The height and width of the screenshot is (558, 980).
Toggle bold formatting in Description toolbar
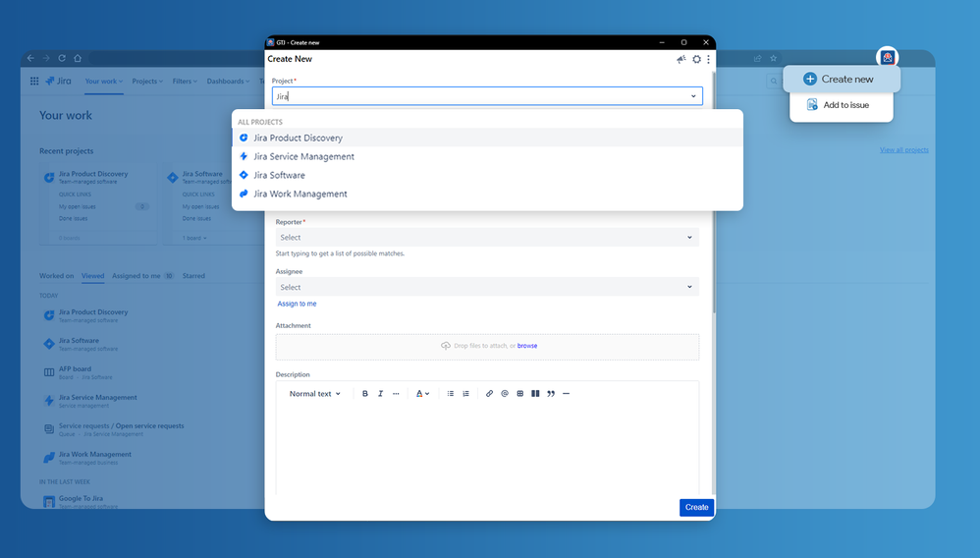pyautogui.click(x=365, y=394)
